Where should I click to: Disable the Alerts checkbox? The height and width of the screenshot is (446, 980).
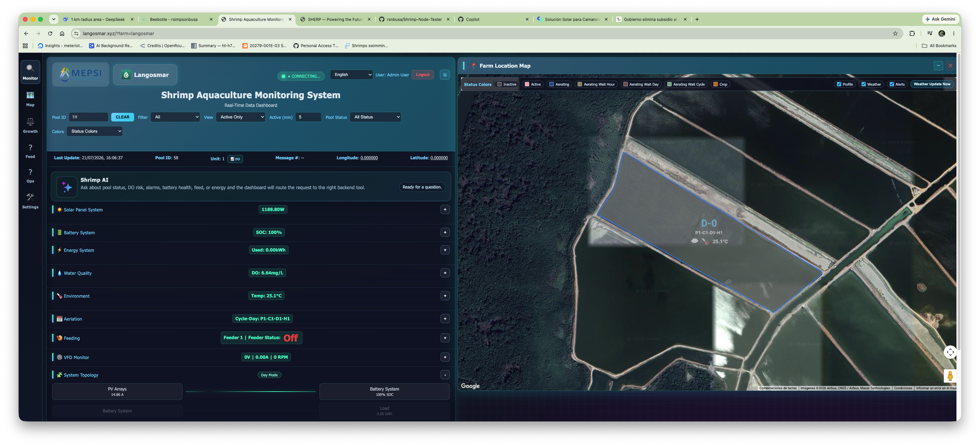click(x=891, y=84)
